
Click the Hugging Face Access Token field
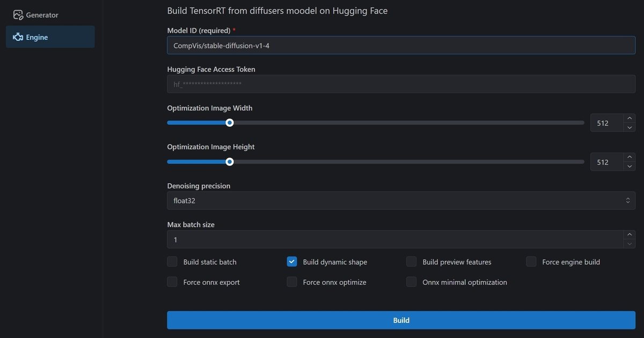[x=401, y=84]
